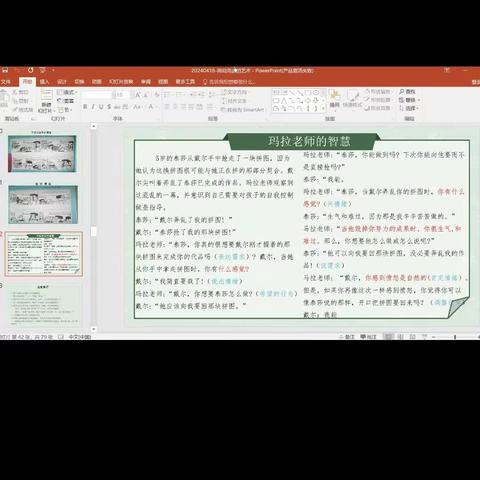Convert text to SmartArt
The height and width of the screenshot is (480, 480).
coord(242,109)
